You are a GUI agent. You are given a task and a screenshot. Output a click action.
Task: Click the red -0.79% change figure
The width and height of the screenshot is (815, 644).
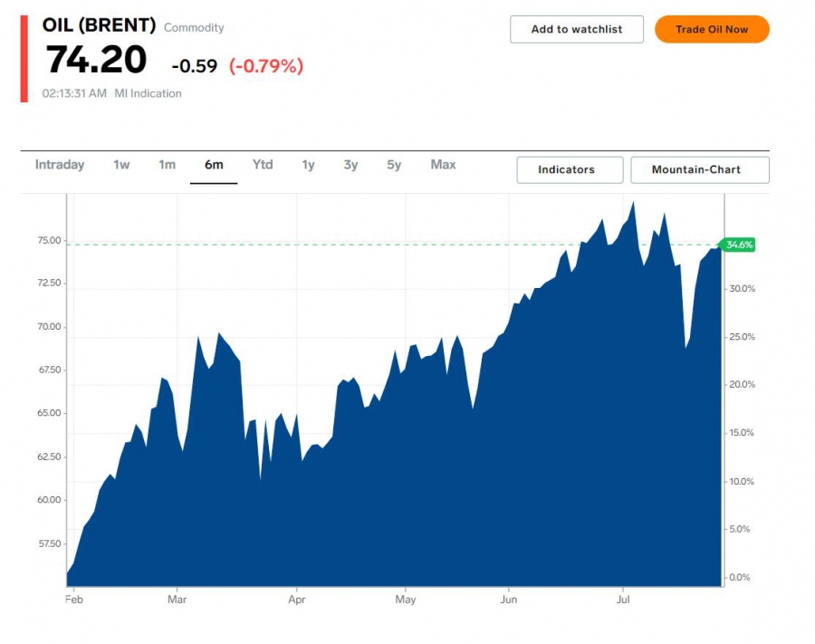tap(266, 66)
